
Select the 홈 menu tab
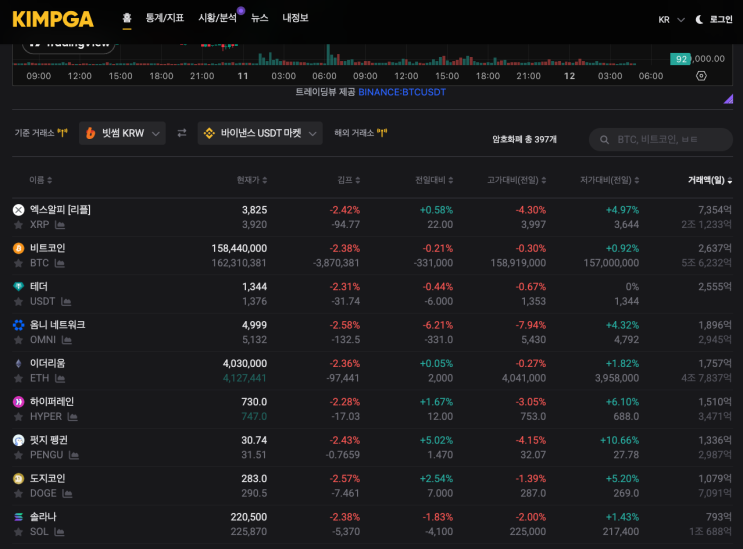[x=127, y=18]
